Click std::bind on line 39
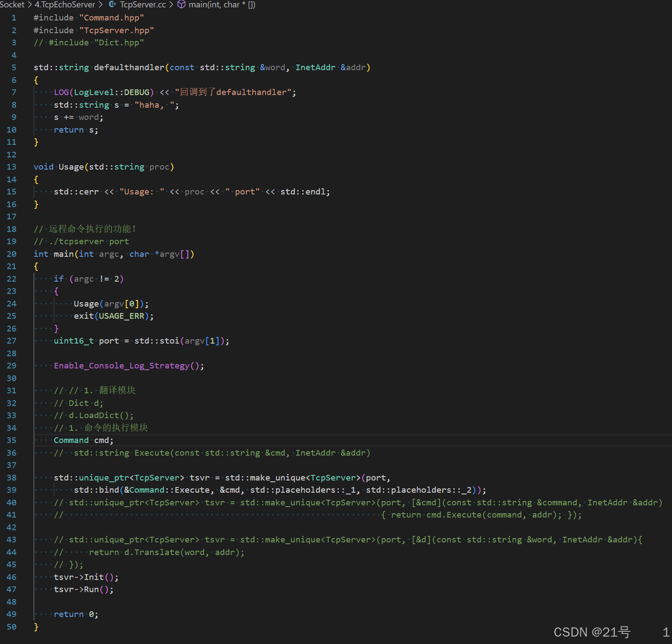The image size is (672, 644). tap(96, 490)
